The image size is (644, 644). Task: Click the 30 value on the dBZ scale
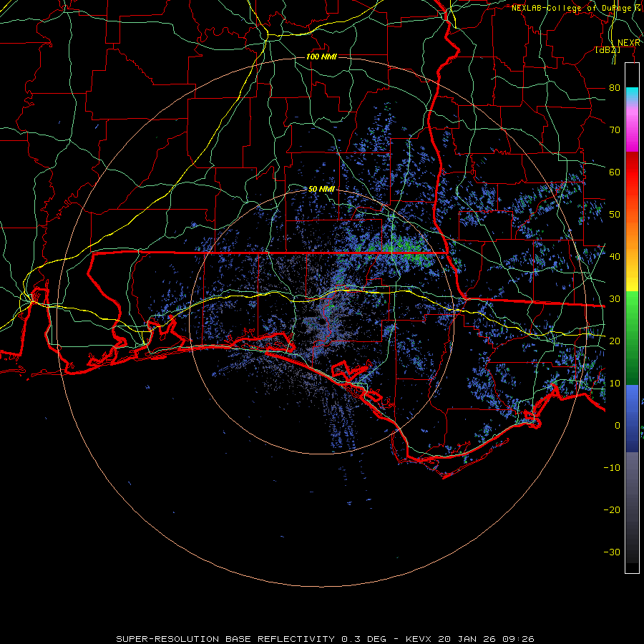615,298
